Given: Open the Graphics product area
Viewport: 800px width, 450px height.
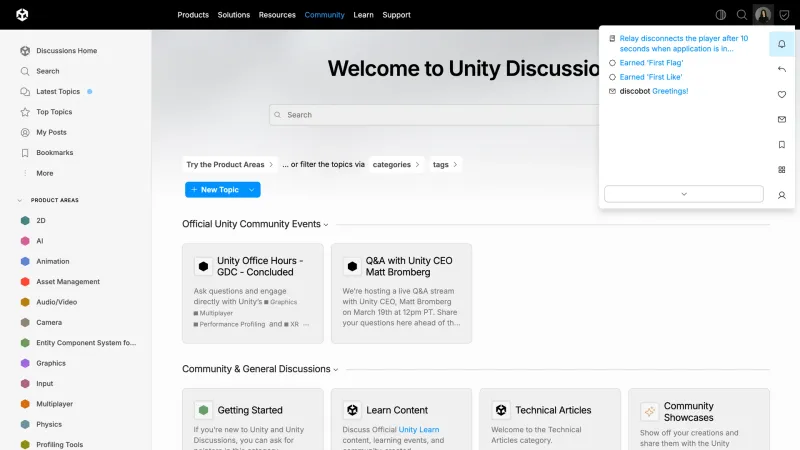Looking at the screenshot, I should [x=51, y=363].
